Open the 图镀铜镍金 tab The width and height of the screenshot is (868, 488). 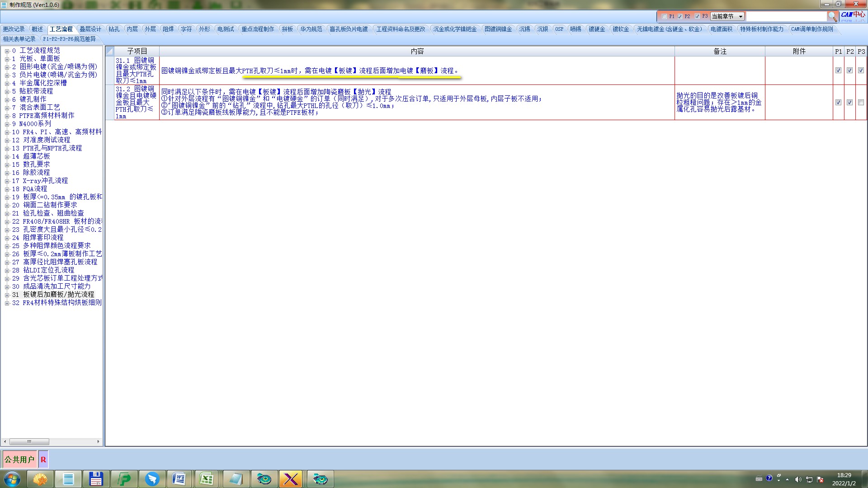click(498, 29)
